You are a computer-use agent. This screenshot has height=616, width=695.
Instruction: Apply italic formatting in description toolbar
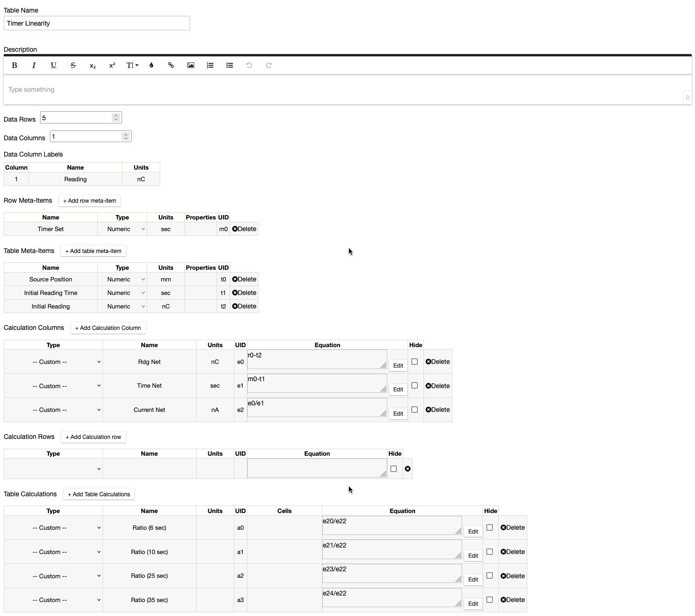(34, 65)
